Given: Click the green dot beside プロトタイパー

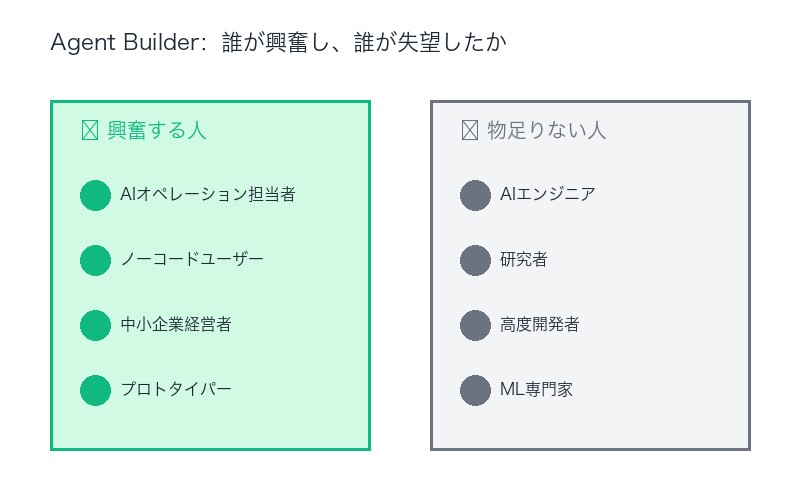Looking at the screenshot, I should point(95,390).
